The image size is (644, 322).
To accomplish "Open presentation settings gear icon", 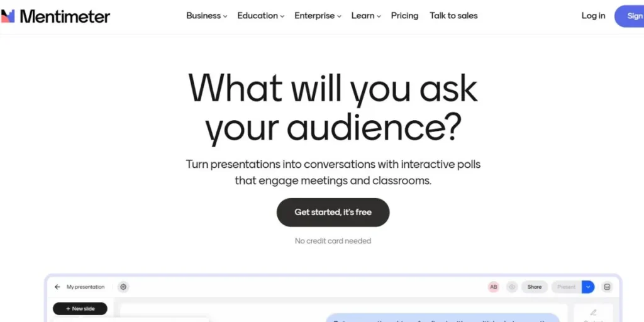I will click(x=123, y=287).
